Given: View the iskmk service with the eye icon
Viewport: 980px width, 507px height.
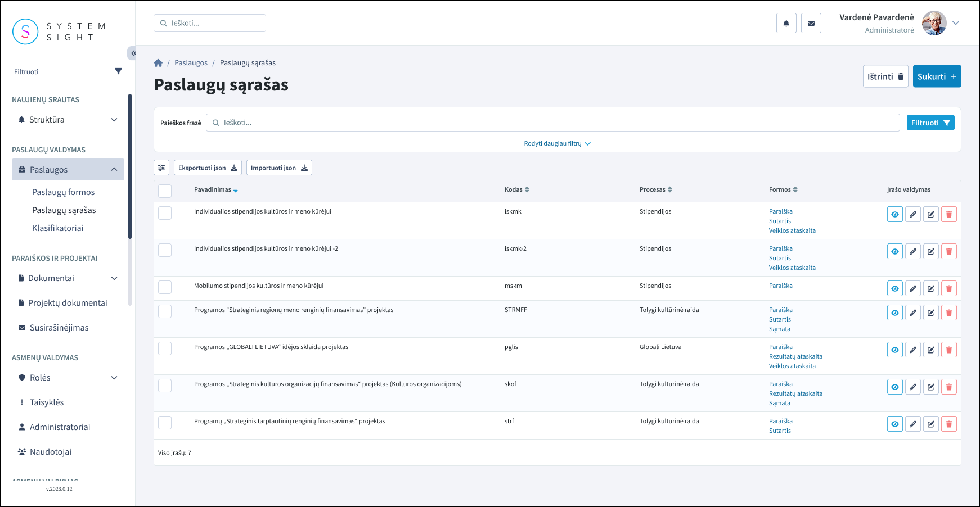Looking at the screenshot, I should (x=894, y=214).
